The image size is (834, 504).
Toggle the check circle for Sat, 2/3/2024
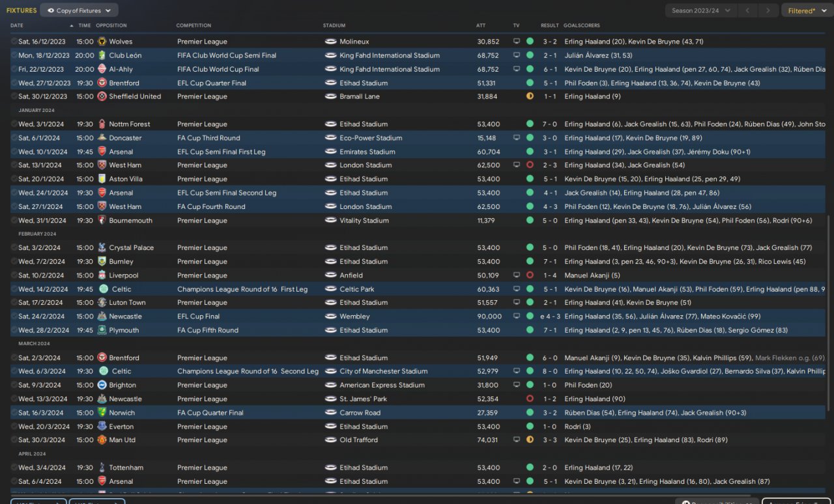click(14, 358)
